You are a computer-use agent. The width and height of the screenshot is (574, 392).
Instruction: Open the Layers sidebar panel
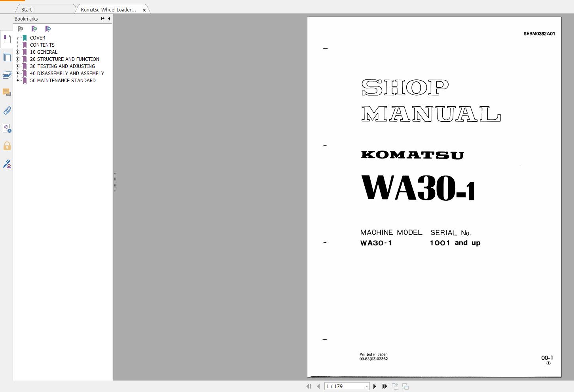click(7, 75)
